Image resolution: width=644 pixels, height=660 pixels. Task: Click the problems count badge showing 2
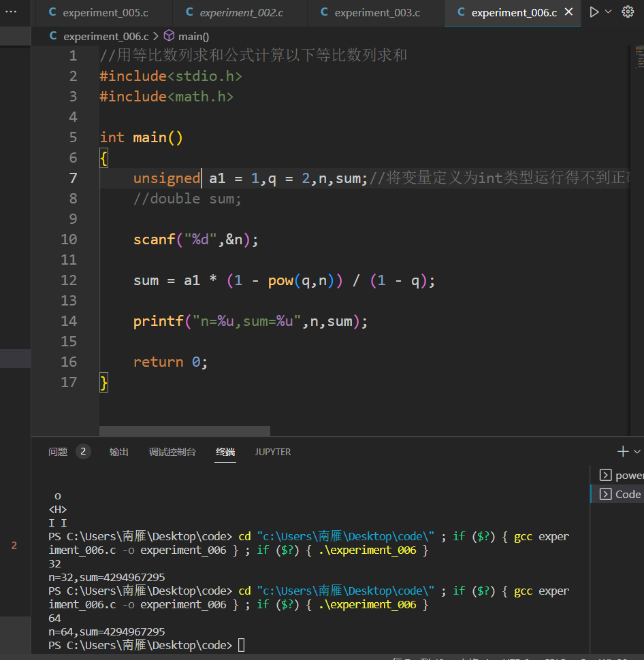click(83, 452)
